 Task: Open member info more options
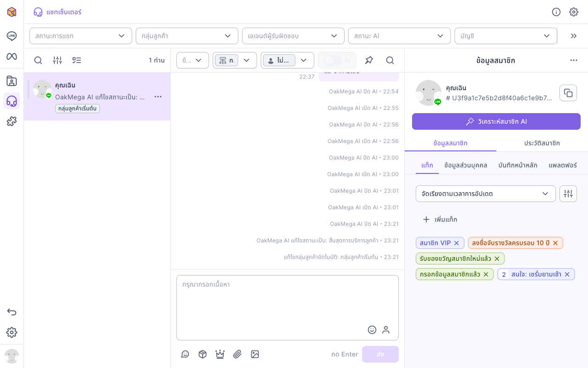(x=574, y=60)
